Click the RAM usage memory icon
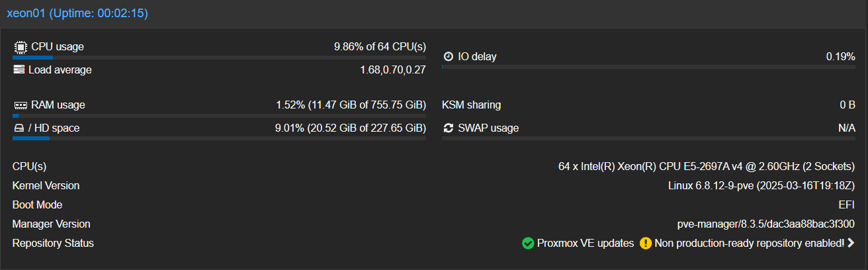The image size is (868, 270). point(20,105)
